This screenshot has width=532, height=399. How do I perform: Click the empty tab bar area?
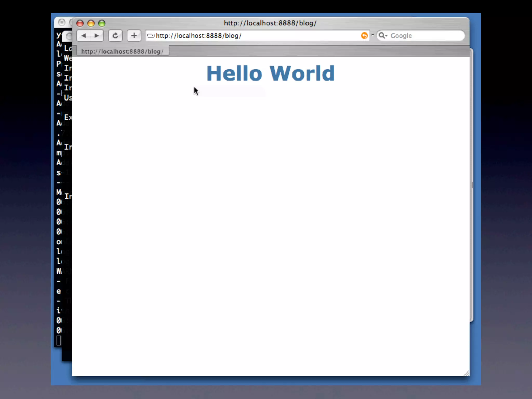click(312, 51)
